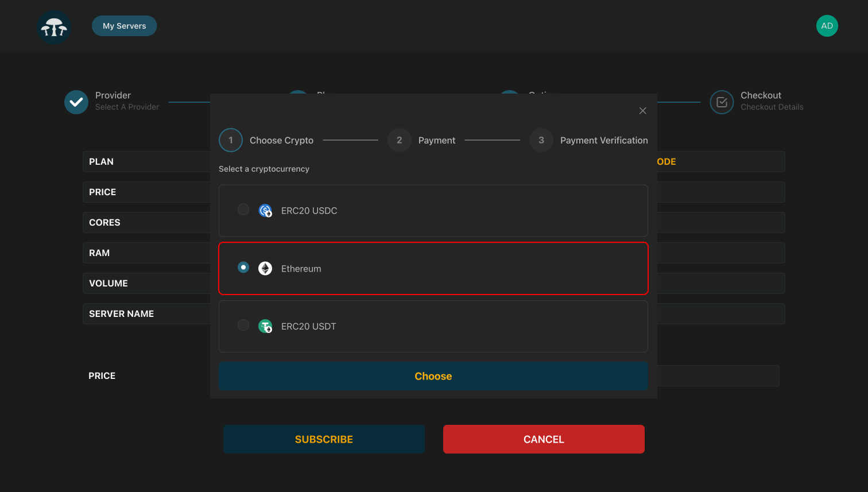Click the Provider step label
The height and width of the screenshot is (492, 868).
113,95
